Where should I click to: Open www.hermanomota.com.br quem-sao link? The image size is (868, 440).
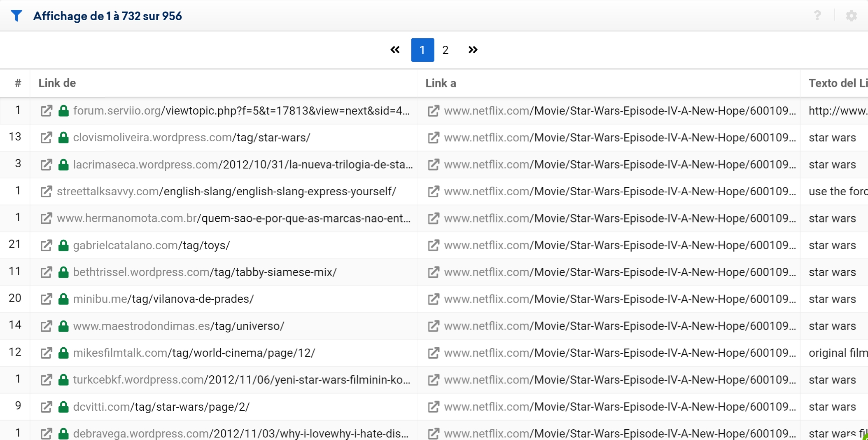(x=234, y=218)
